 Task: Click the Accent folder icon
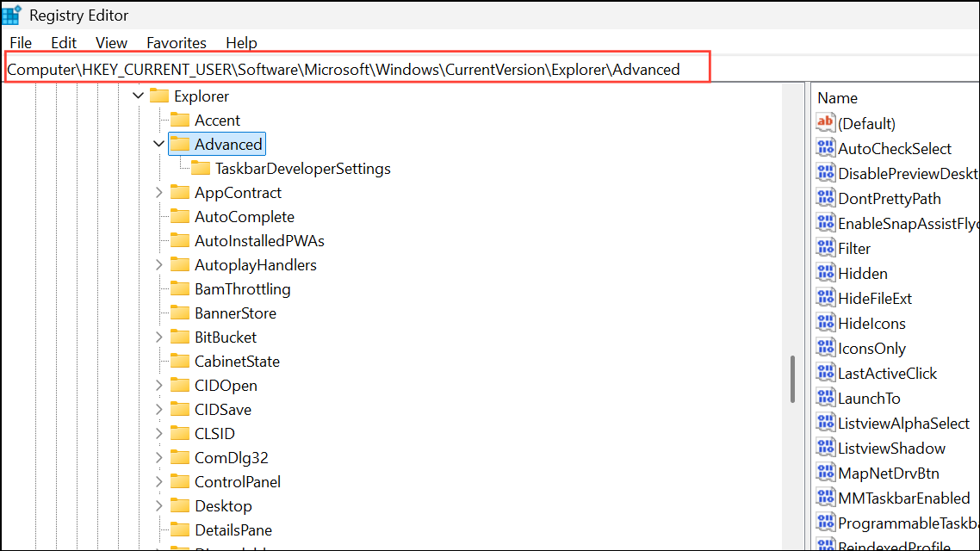pyautogui.click(x=180, y=120)
